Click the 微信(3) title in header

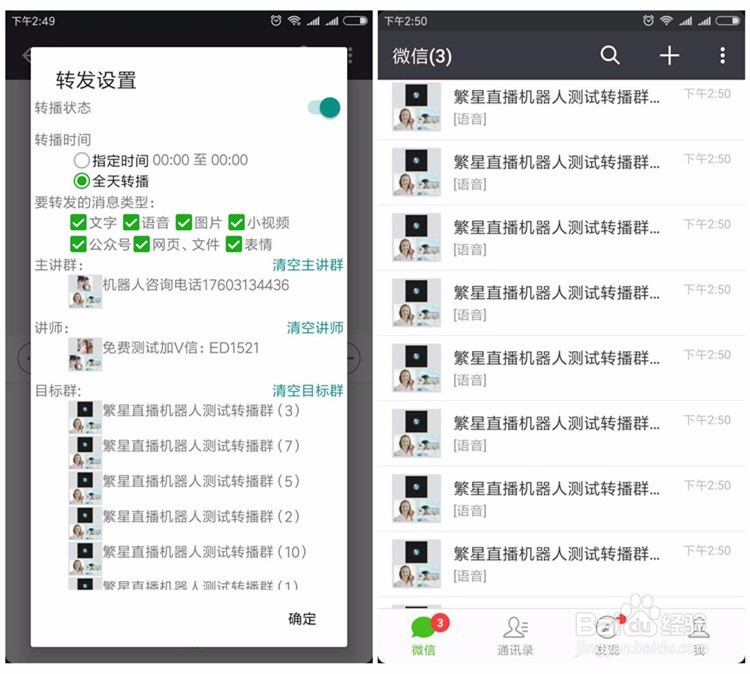[x=422, y=56]
